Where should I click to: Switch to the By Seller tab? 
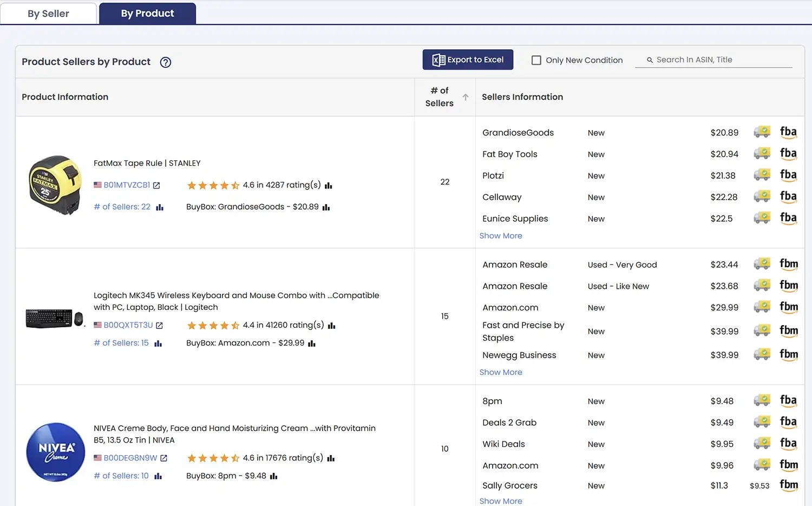click(48, 13)
